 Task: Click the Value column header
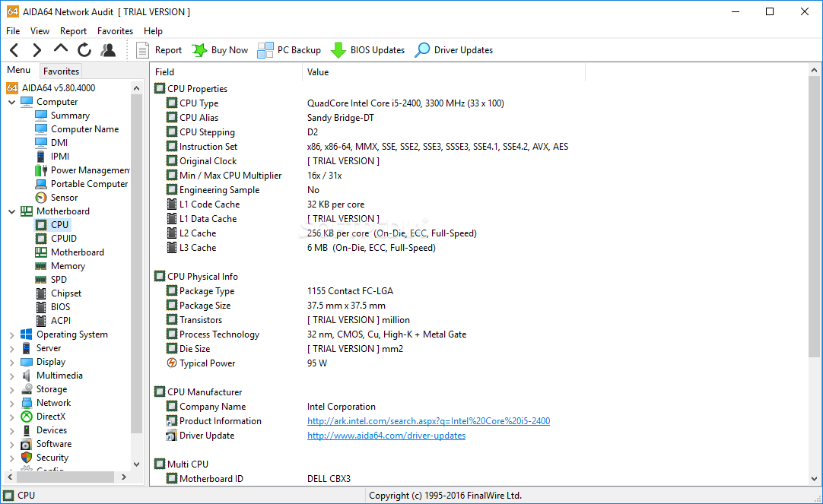(x=443, y=72)
